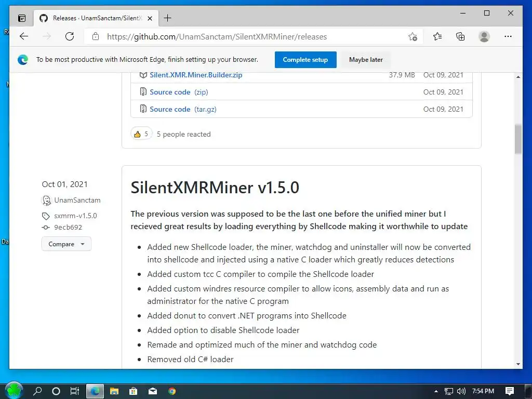Viewport: 532px width, 399px height.
Task: Expand the Compare dropdown
Action: 66,244
